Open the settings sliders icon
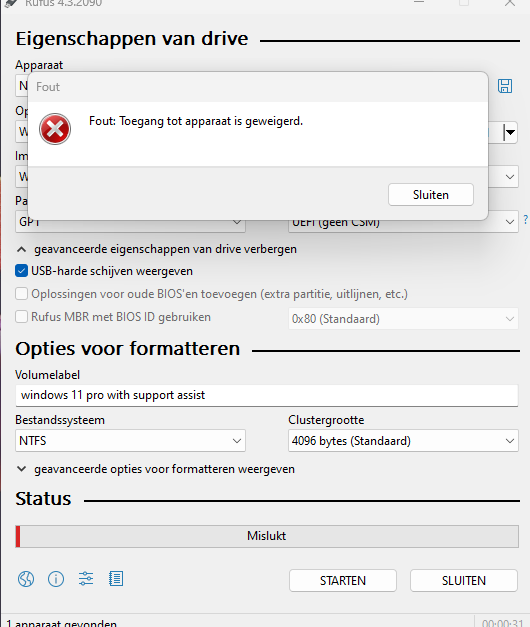 click(86, 579)
